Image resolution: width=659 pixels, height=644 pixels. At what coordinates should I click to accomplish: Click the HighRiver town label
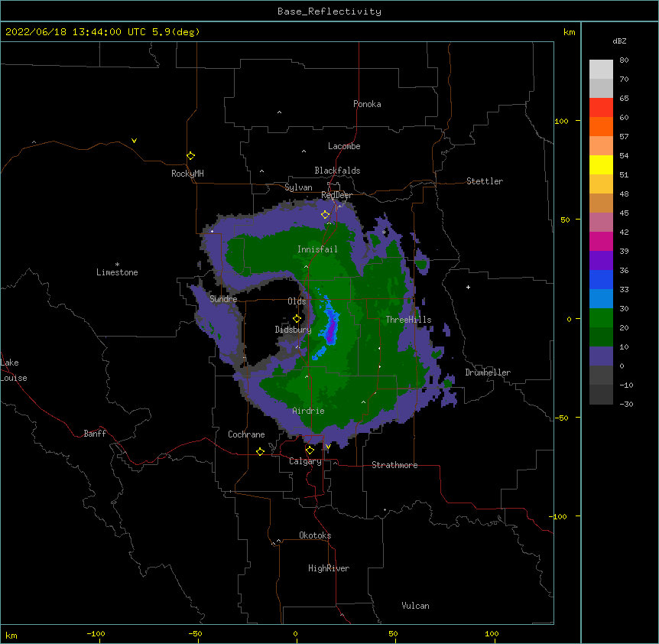(x=329, y=568)
